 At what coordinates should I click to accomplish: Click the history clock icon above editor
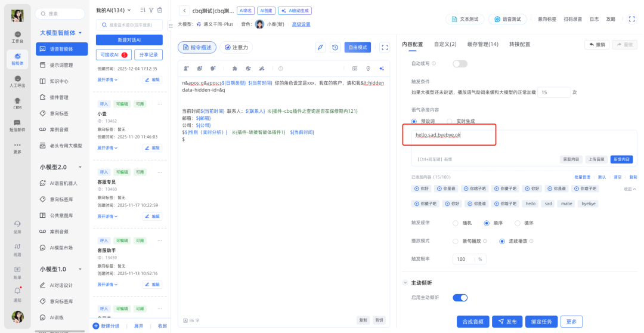click(335, 47)
